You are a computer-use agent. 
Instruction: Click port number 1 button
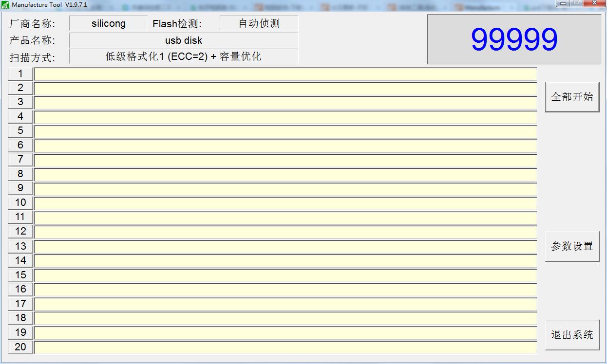pyautogui.click(x=20, y=73)
